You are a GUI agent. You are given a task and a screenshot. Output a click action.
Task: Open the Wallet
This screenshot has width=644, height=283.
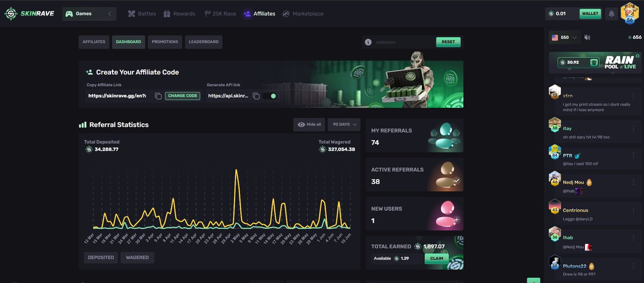click(590, 14)
